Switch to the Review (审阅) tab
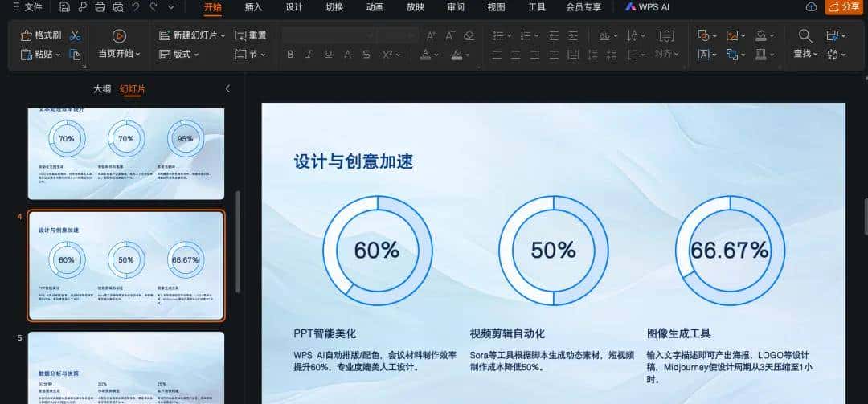The image size is (868, 404). pos(456,7)
